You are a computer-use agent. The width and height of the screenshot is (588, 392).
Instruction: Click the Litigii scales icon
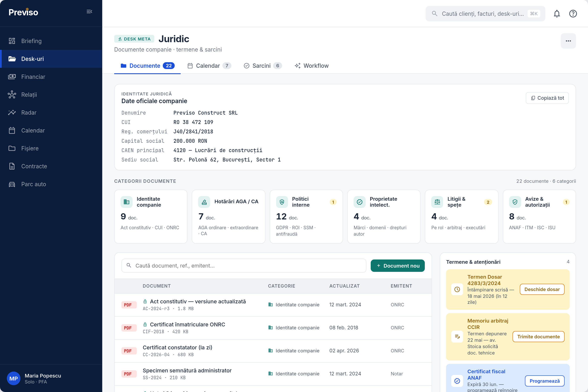(437, 202)
